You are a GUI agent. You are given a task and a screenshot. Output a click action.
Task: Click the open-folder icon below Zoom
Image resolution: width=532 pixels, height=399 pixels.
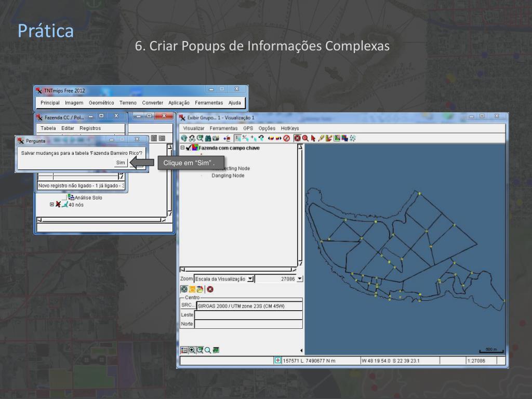[x=200, y=289]
